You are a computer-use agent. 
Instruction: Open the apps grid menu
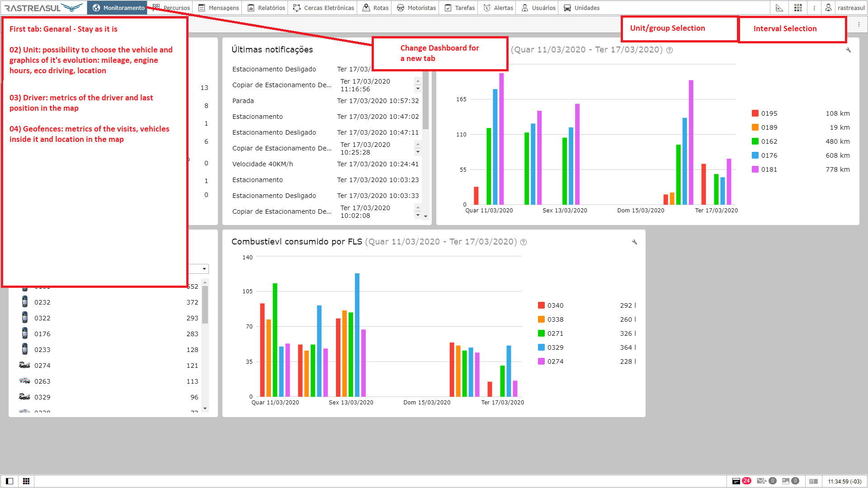pyautogui.click(x=798, y=8)
